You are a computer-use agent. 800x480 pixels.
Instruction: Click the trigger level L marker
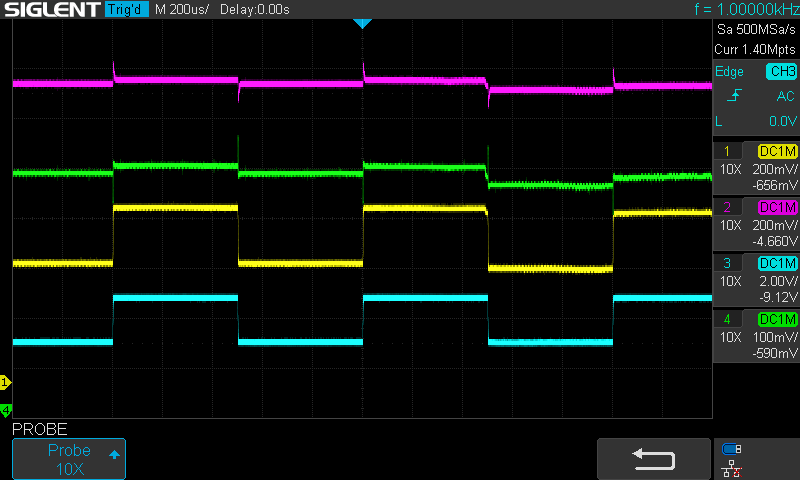[x=719, y=121]
